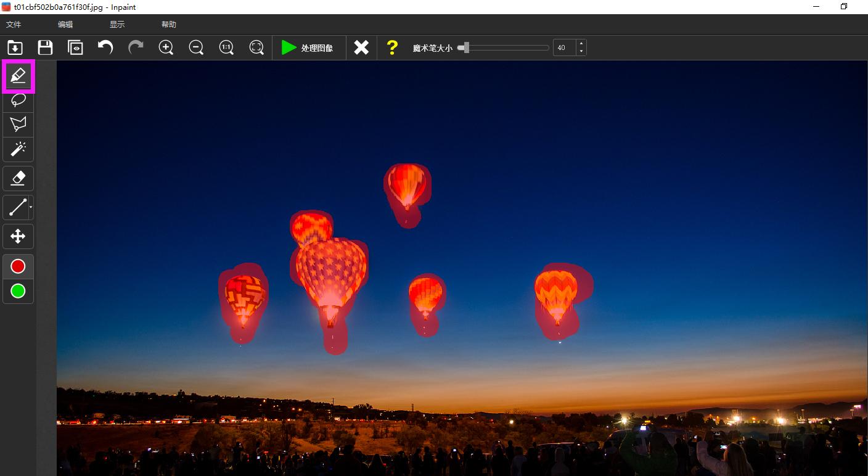Screen dimensions: 868x476
Task: Run 处理图像 to process the image
Action: click(308, 47)
